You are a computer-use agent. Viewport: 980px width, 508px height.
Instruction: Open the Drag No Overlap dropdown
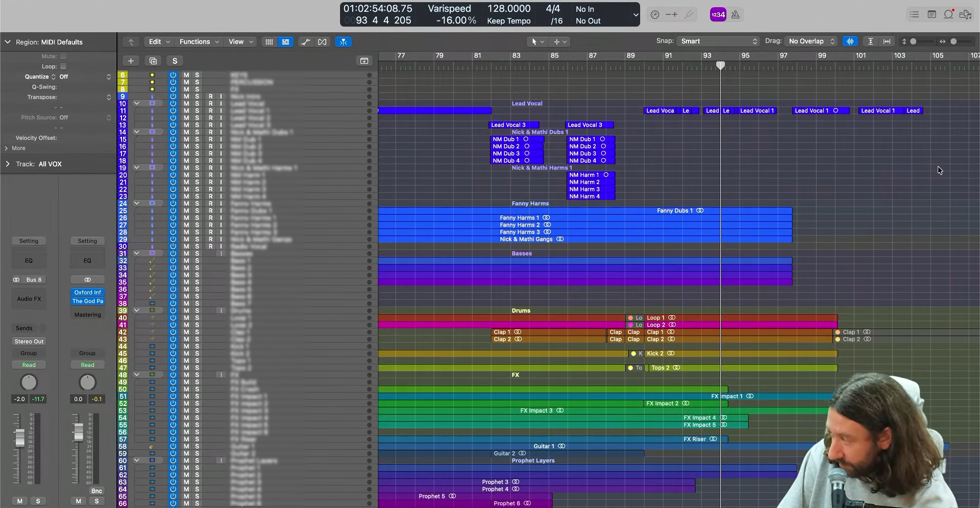(811, 41)
